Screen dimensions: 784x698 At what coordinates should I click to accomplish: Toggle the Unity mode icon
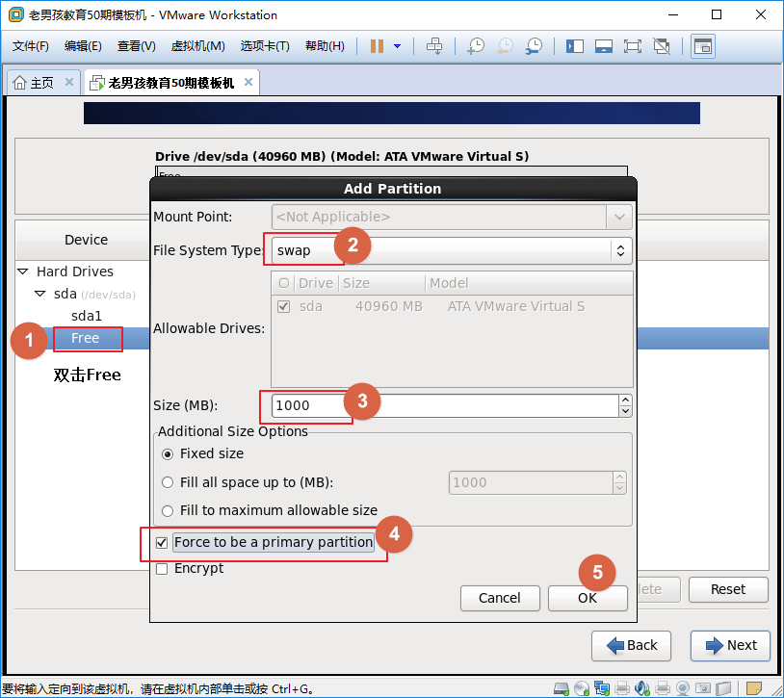pos(662,46)
